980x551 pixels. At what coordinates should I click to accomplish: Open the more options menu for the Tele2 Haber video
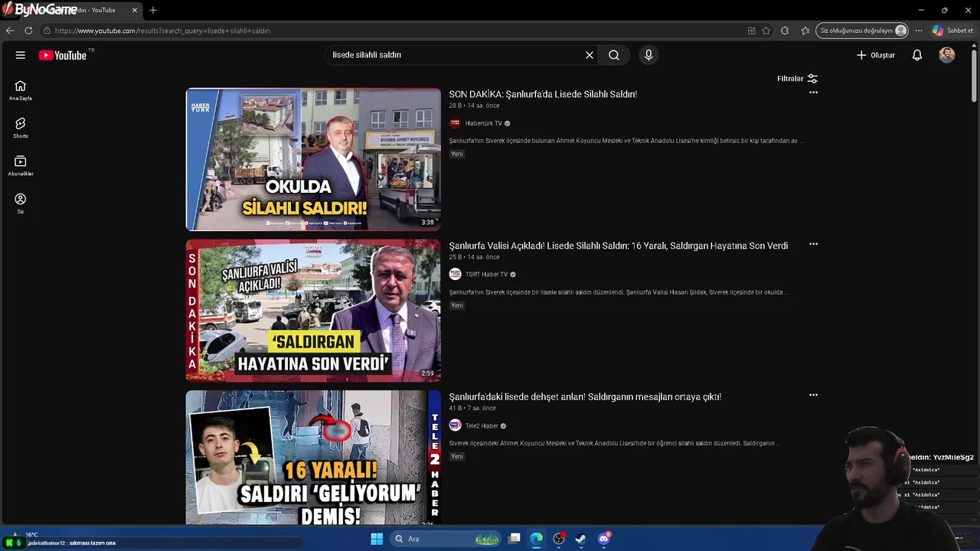tap(813, 396)
